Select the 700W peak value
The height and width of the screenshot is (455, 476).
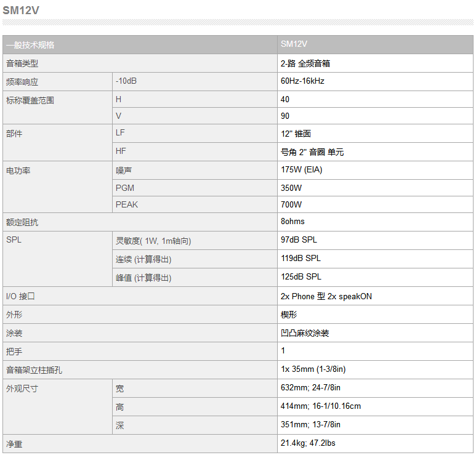click(291, 204)
